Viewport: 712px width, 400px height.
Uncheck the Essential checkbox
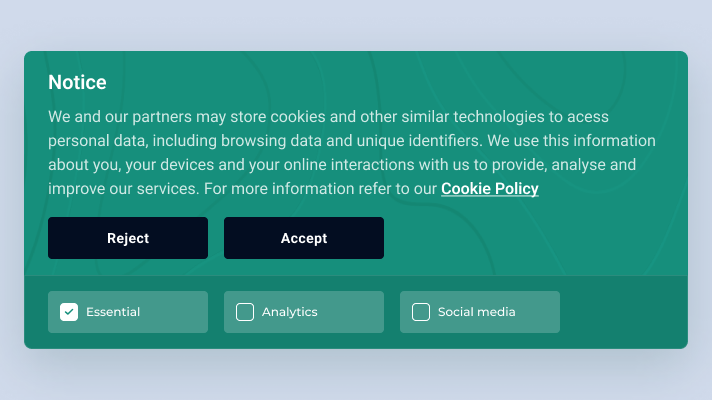pos(69,312)
